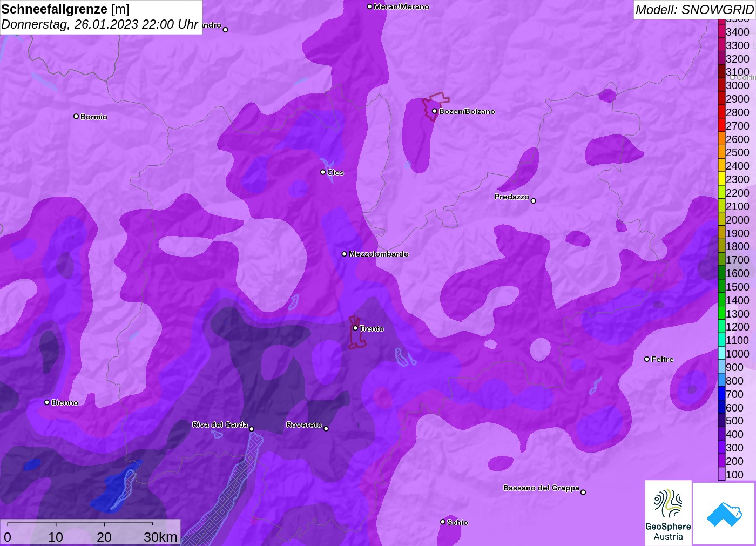The image size is (756, 546).
Task: Click the 2300 m yellow legend swatch
Action: 721,179
